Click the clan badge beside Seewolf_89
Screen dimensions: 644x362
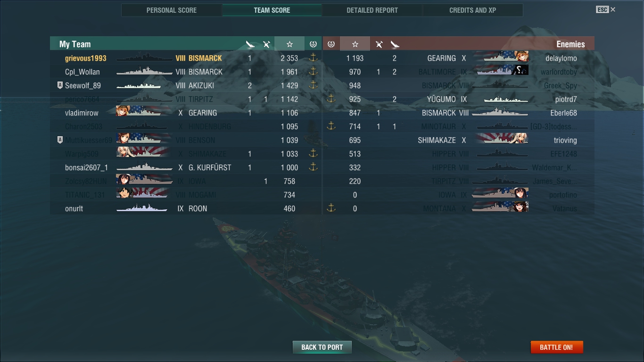click(60, 85)
